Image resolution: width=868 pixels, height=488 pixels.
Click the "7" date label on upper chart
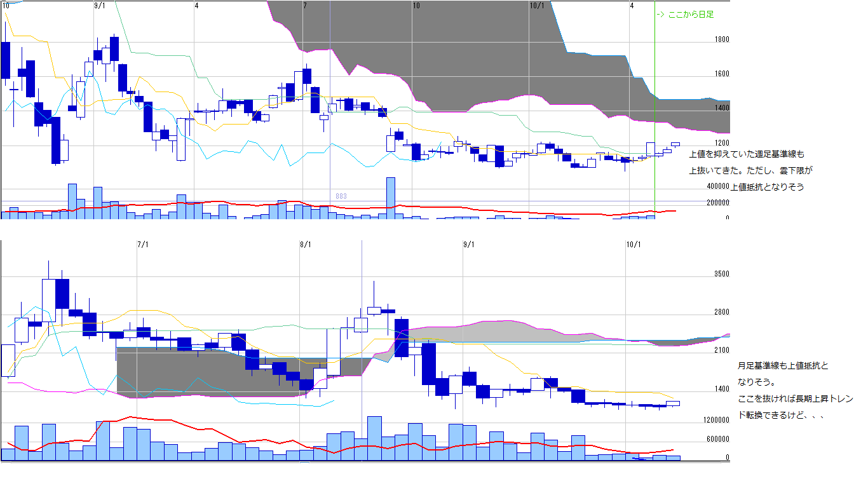pyautogui.click(x=305, y=6)
